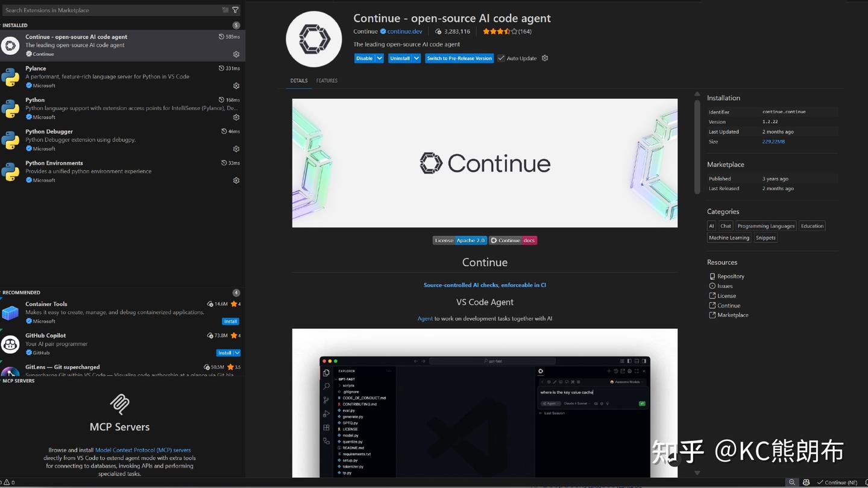Image resolution: width=868 pixels, height=488 pixels.
Task: Clear the extensions search results icon
Action: (225, 10)
